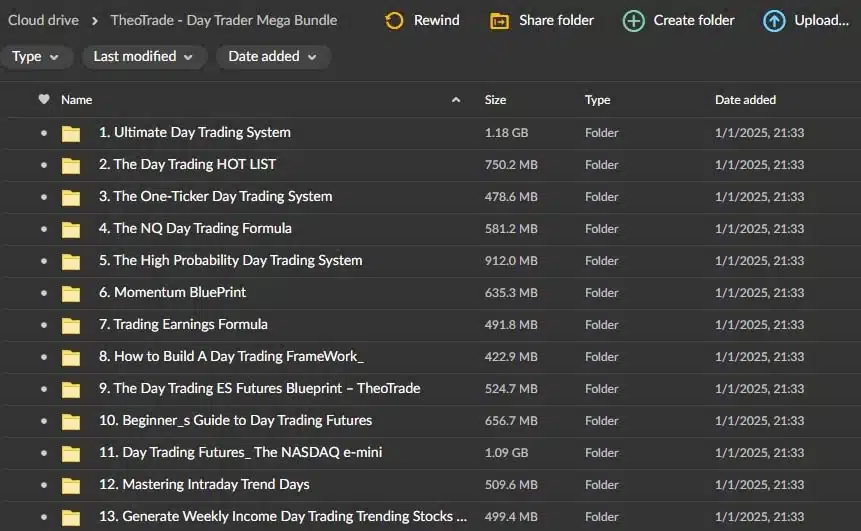The height and width of the screenshot is (531, 861).
Task: Click the Share folder button label
Action: pyautogui.click(x=556, y=20)
